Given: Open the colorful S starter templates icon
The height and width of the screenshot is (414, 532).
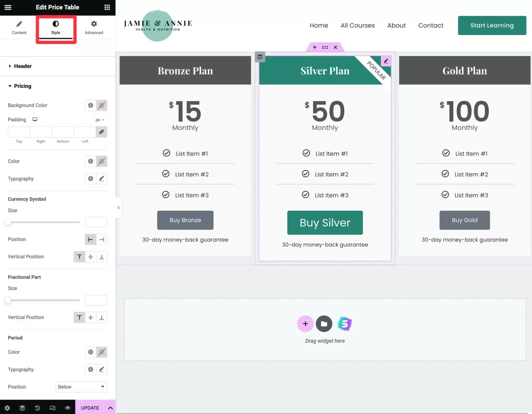Looking at the screenshot, I should click(x=345, y=324).
